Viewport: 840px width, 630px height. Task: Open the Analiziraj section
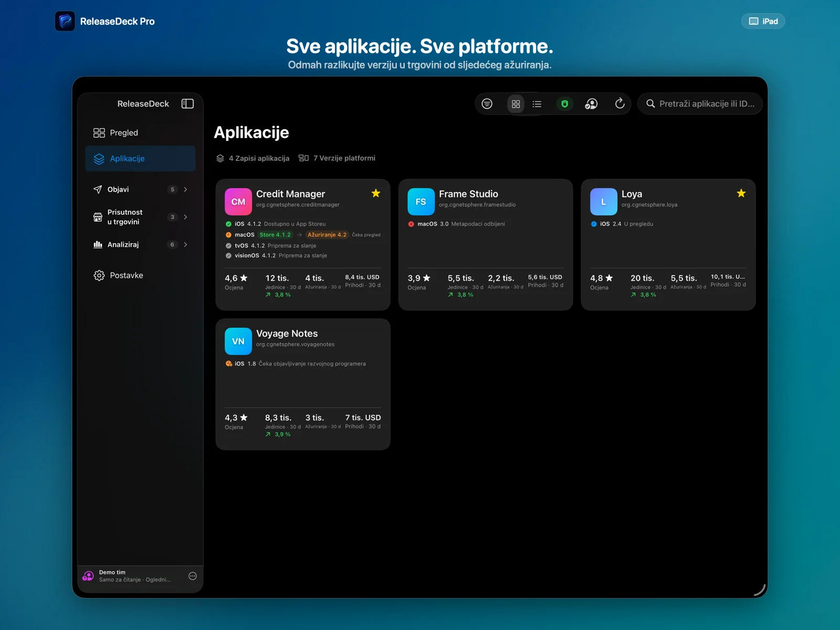(x=140, y=245)
